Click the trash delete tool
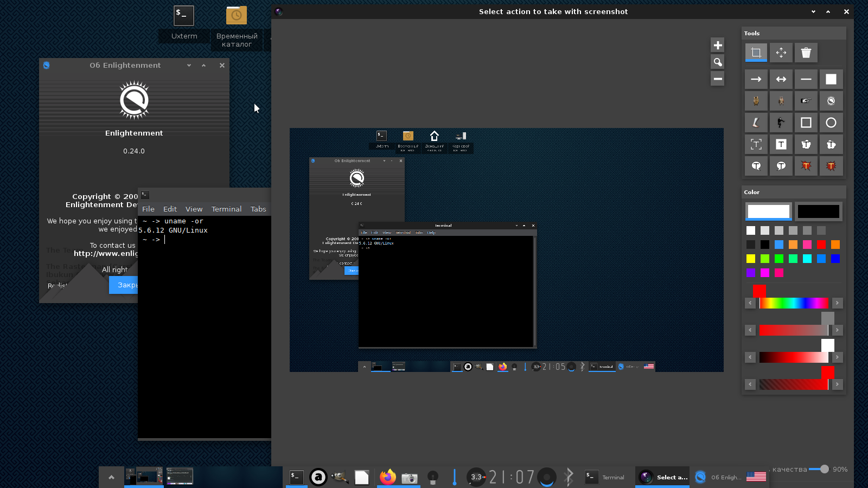This screenshot has height=488, width=868. 806,53
